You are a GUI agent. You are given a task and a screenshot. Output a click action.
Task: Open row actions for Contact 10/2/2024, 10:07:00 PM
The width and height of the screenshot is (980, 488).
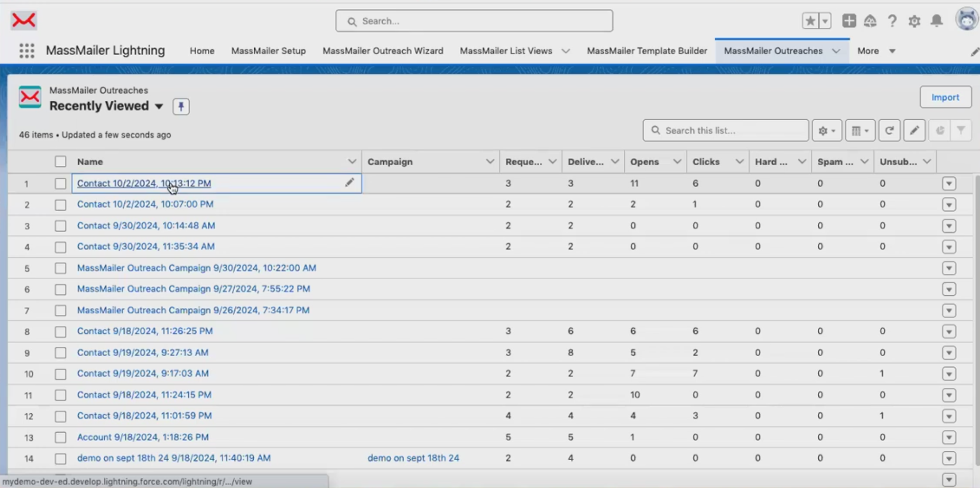pyautogui.click(x=949, y=205)
